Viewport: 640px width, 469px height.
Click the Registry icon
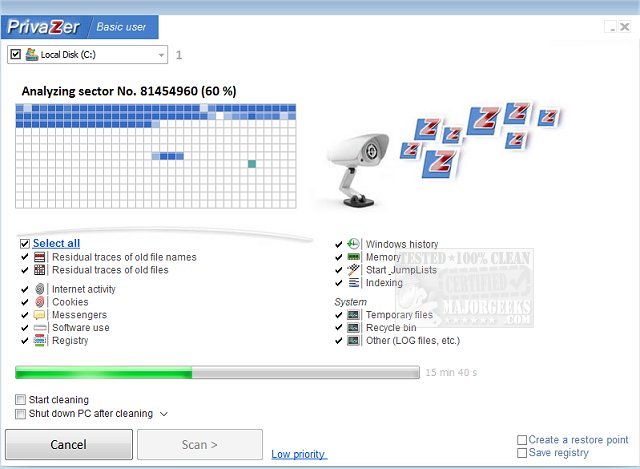coord(40,341)
